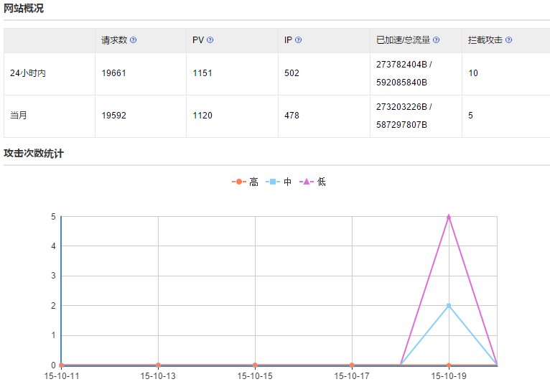This screenshot has height=392, width=550.
Task: Select the 当月 row label
Action: pyautogui.click(x=18, y=116)
